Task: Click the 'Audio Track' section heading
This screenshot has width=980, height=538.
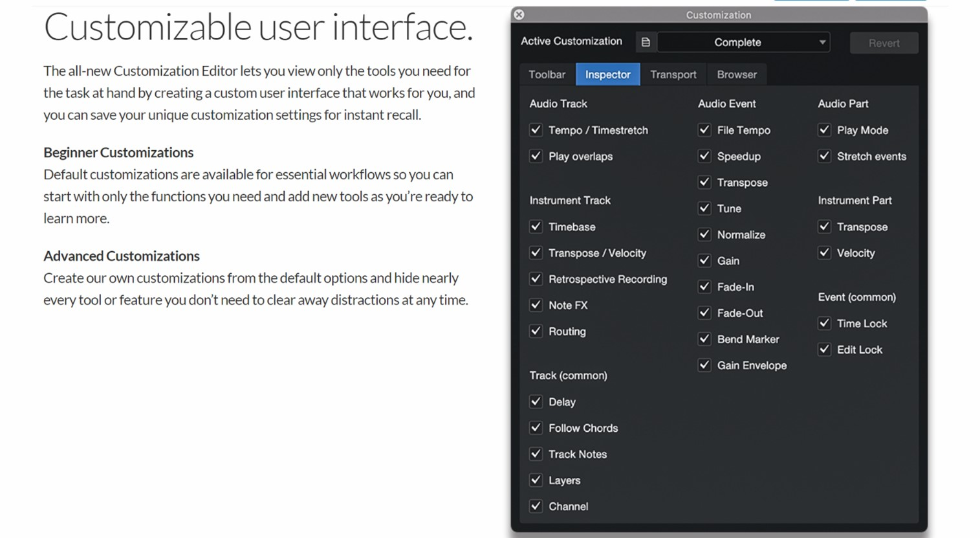Action: click(558, 104)
